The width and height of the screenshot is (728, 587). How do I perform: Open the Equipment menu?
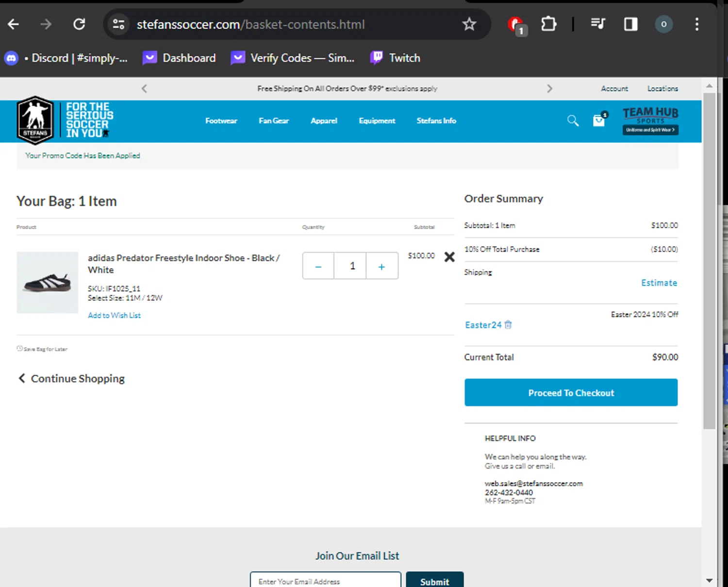tap(377, 121)
